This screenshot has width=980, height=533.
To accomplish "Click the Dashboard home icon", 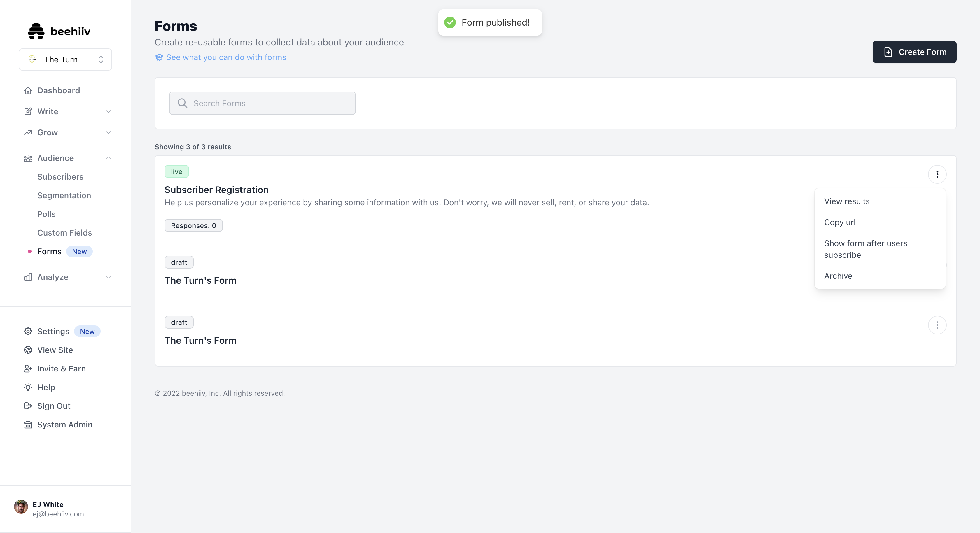I will click(28, 91).
